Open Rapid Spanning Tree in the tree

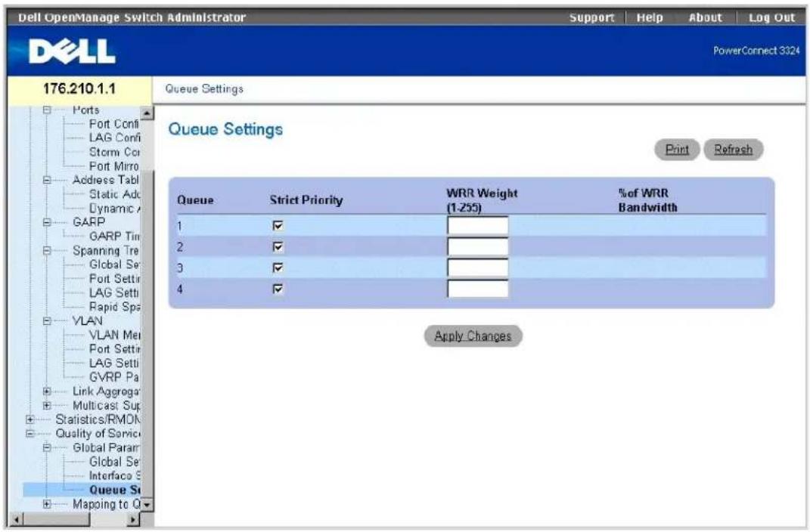(114, 307)
